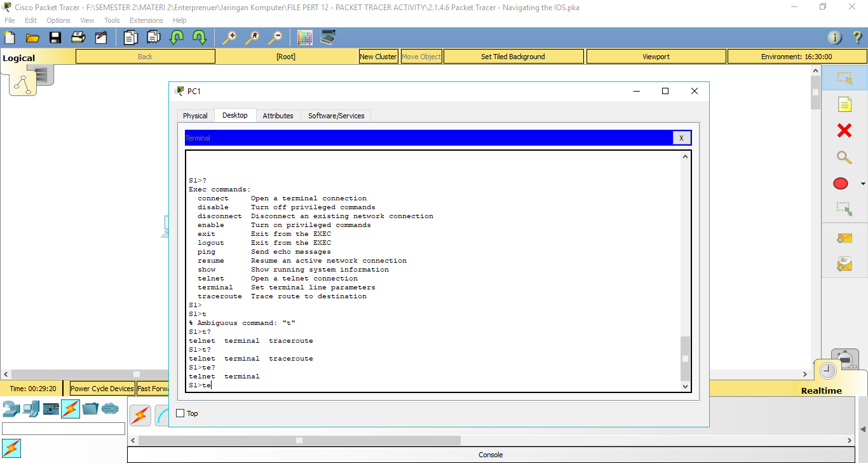Select the Network Devices category icon

(11, 409)
